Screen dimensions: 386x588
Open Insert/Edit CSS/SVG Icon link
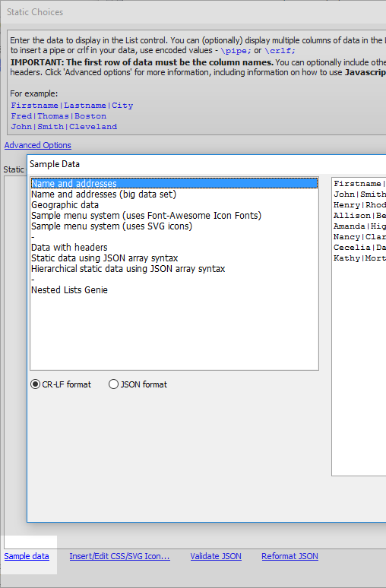click(x=119, y=556)
